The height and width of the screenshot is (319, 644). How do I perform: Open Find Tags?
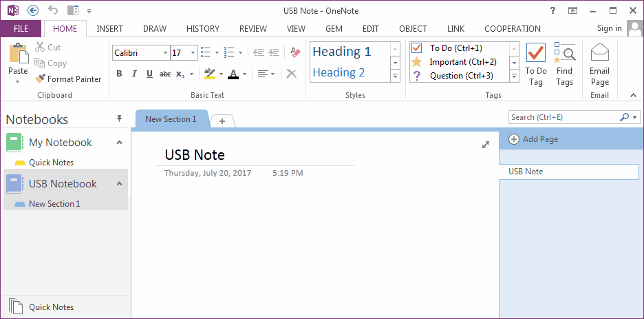point(564,65)
